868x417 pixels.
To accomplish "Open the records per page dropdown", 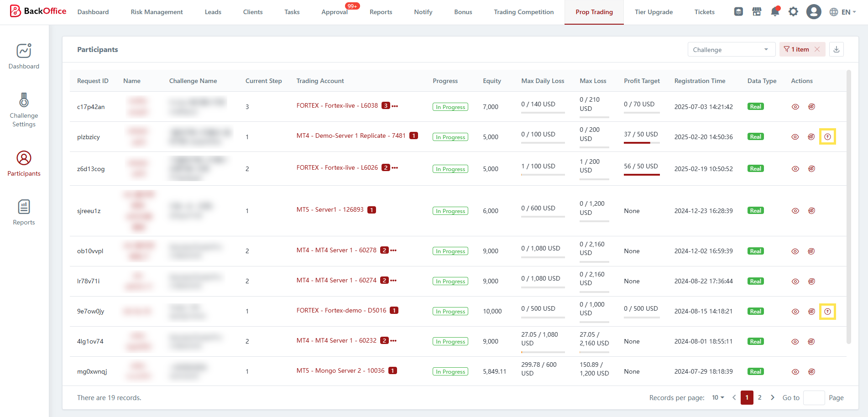I will coord(718,398).
